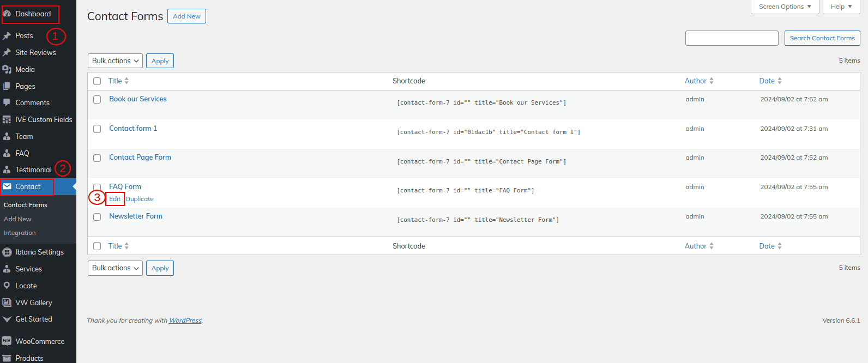Select the Contact form 1 checkbox
The height and width of the screenshot is (363, 868).
point(97,129)
